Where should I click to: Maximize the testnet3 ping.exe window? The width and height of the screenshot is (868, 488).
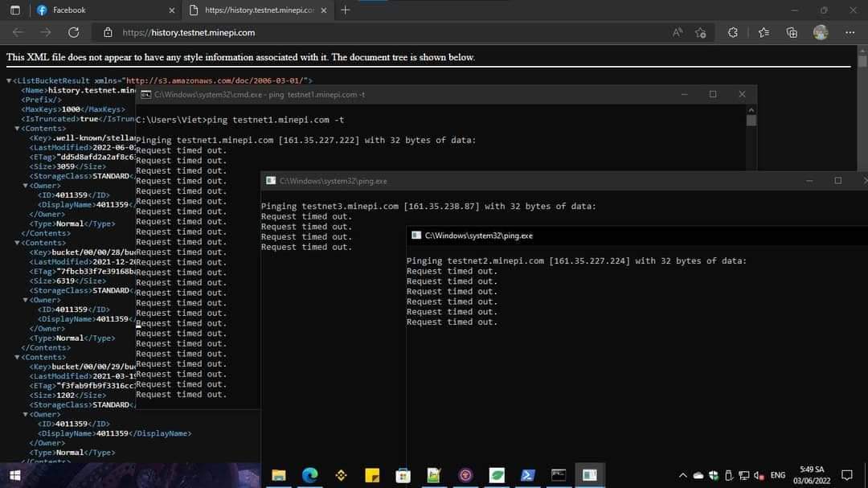tap(838, 181)
